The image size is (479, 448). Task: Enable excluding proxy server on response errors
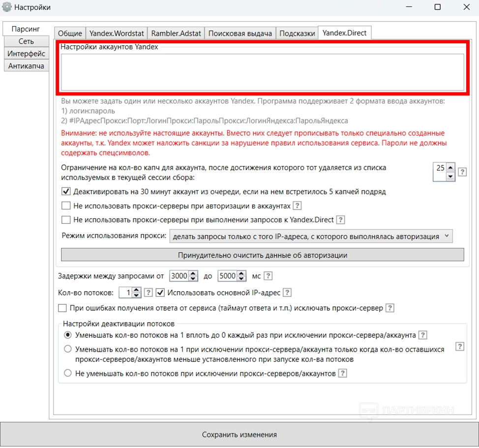click(62, 308)
